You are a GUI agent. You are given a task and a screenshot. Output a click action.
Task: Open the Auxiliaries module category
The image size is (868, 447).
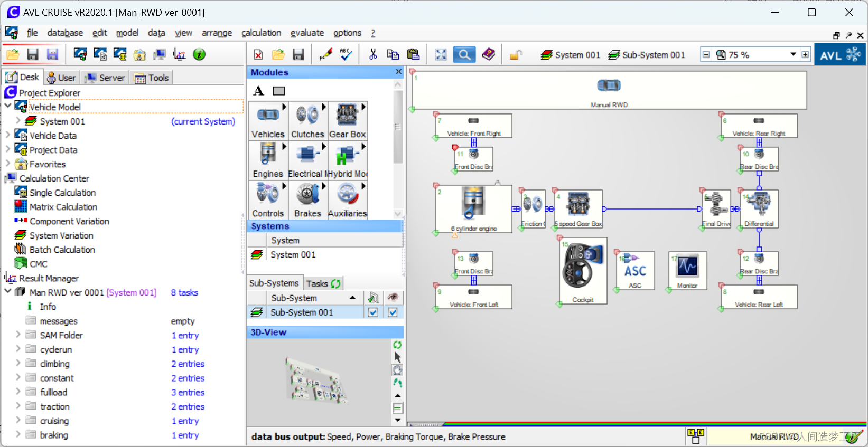pyautogui.click(x=348, y=200)
